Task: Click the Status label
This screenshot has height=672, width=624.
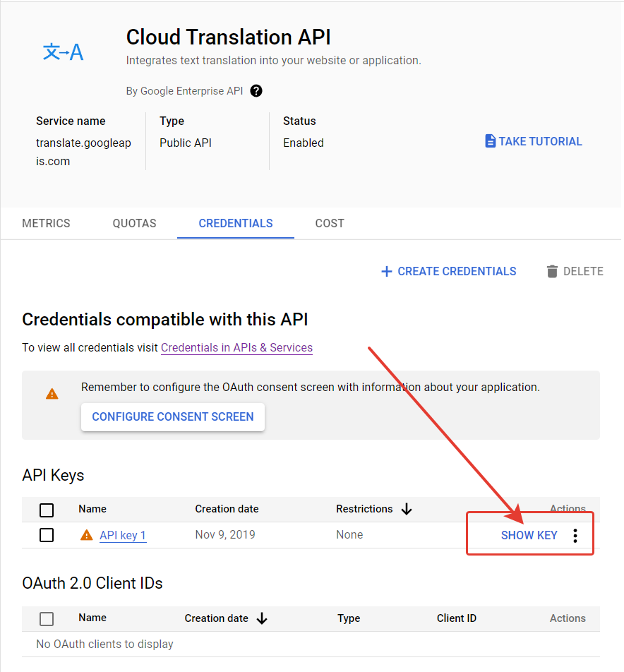Action: [x=299, y=121]
